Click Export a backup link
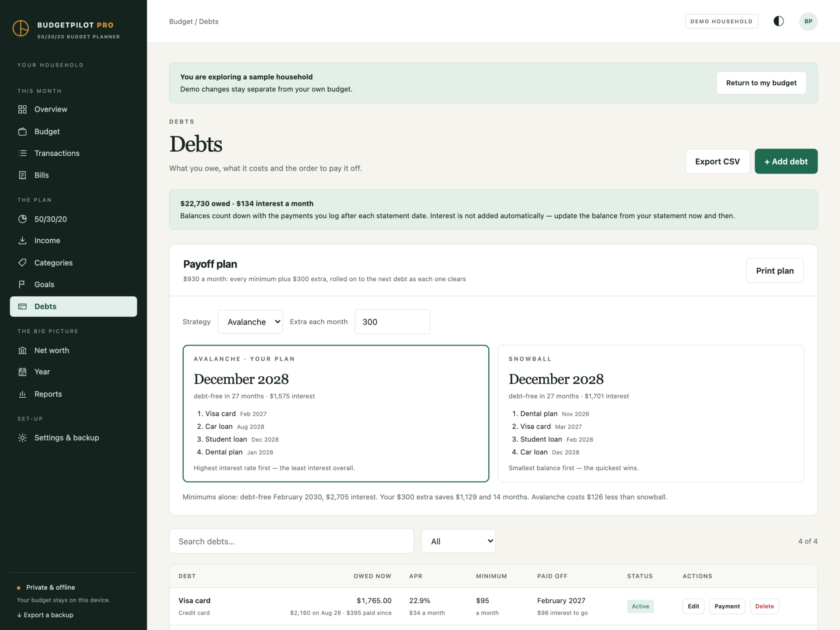Viewport: 840px width, 630px height. [45, 615]
